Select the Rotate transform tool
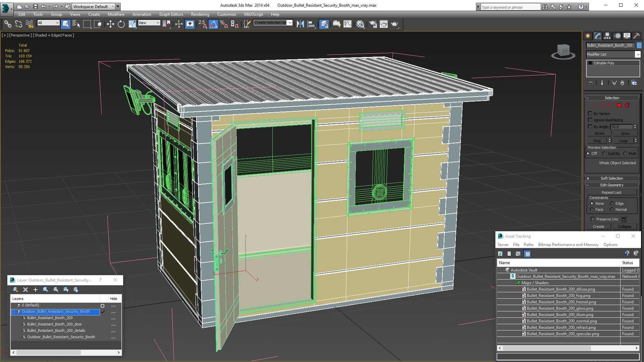This screenshot has width=644, height=362. coord(121,24)
